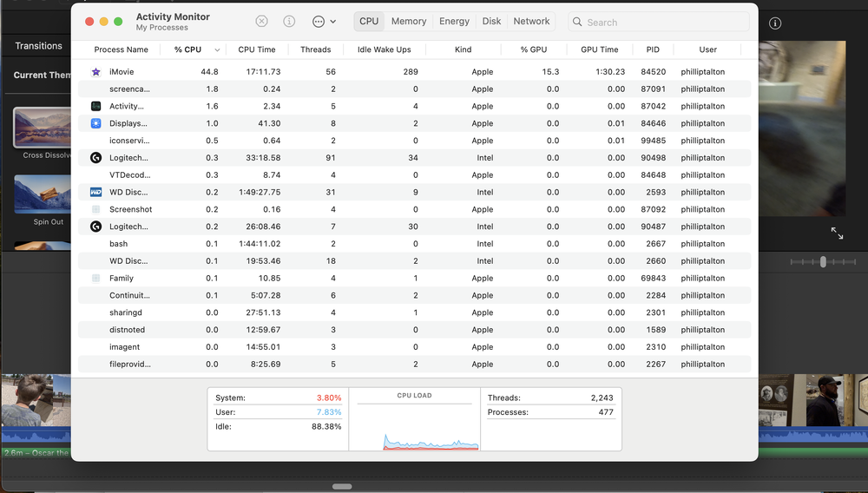This screenshot has width=868, height=493.
Task: Click the Family process icon
Action: pyautogui.click(x=95, y=279)
